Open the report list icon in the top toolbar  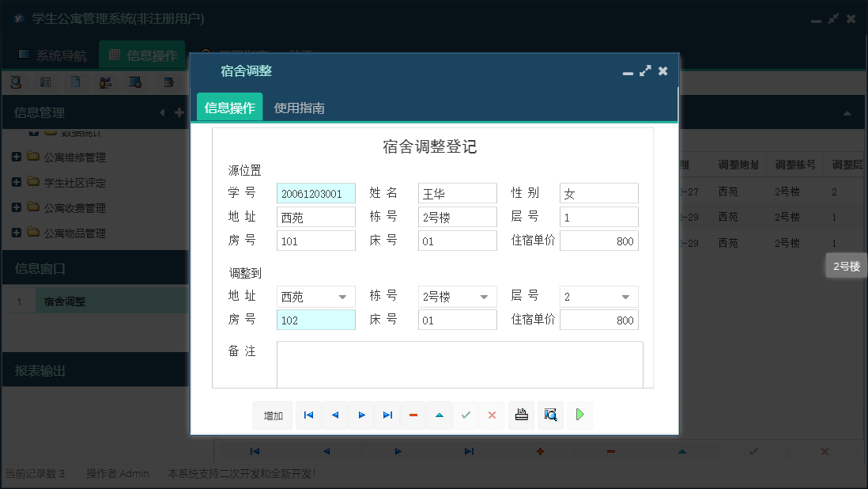[x=44, y=81]
